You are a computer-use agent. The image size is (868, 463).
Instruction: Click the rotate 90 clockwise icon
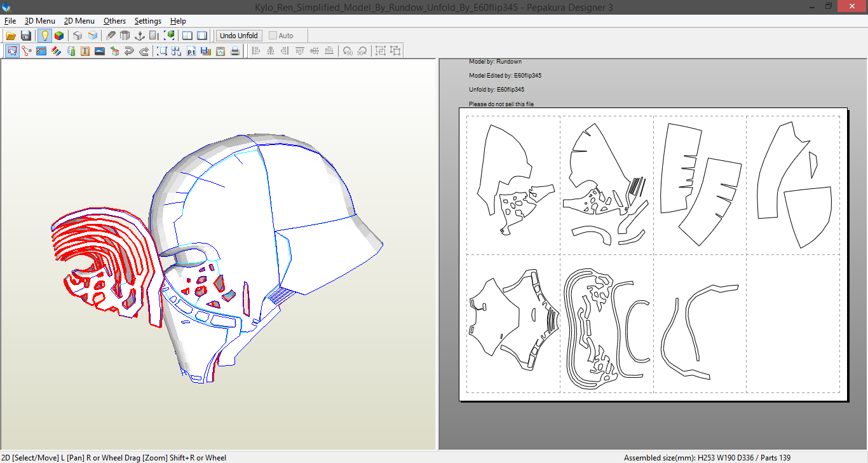point(362,51)
